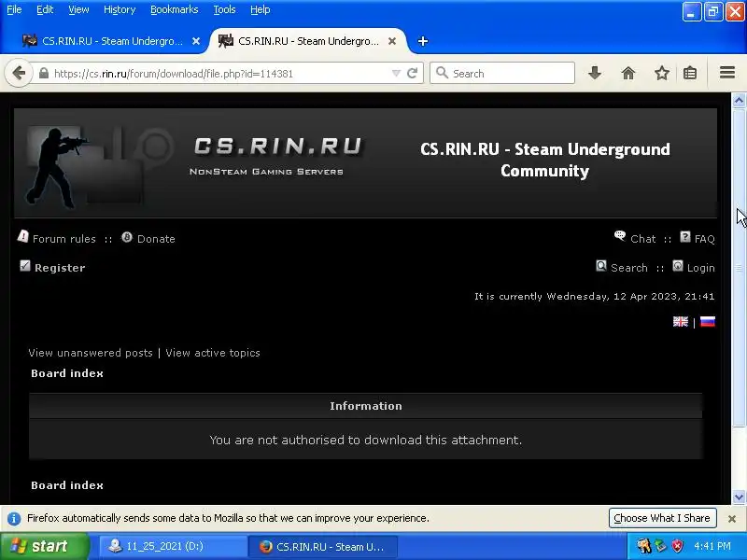Image resolution: width=747 pixels, height=560 pixels.
Task: Open the FAQ link
Action: tap(705, 239)
